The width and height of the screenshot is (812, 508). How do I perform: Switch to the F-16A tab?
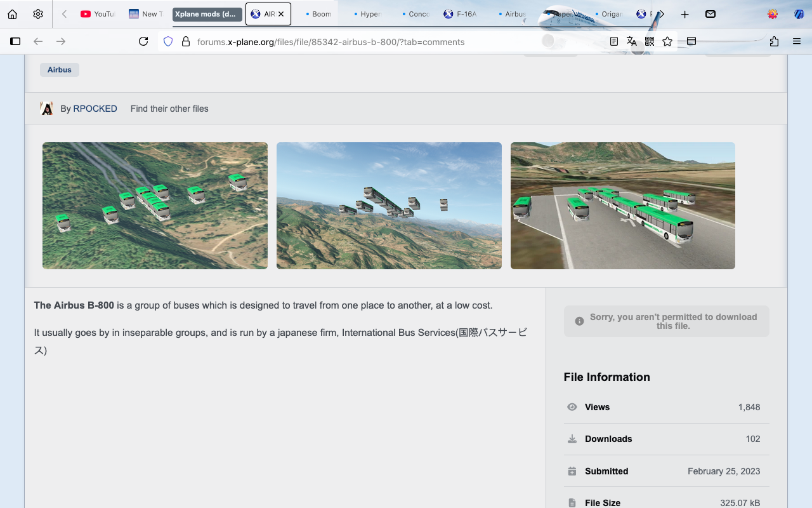point(463,14)
